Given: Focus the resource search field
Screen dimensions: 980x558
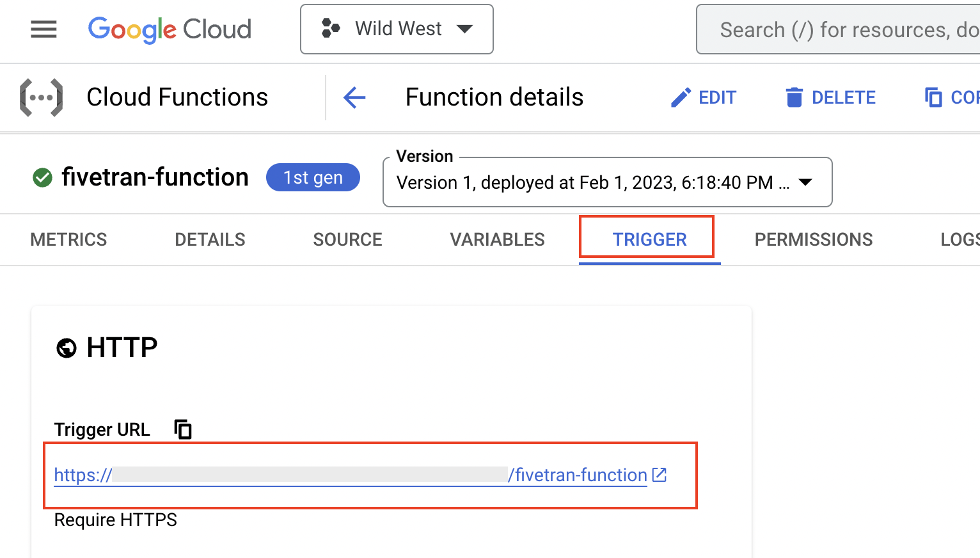Looking at the screenshot, I should [x=838, y=29].
